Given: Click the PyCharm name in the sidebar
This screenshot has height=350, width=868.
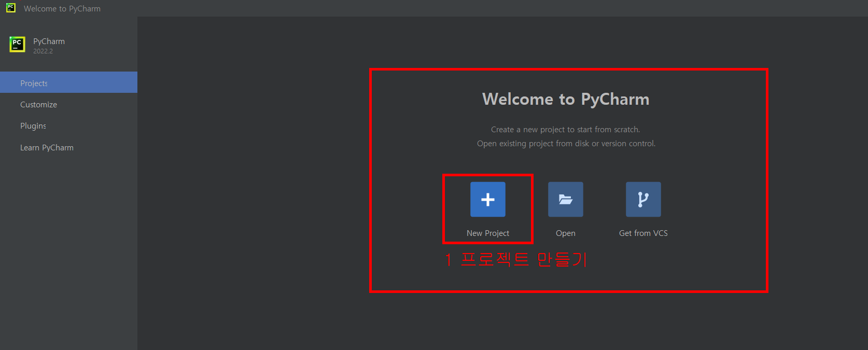Looking at the screenshot, I should (x=49, y=41).
